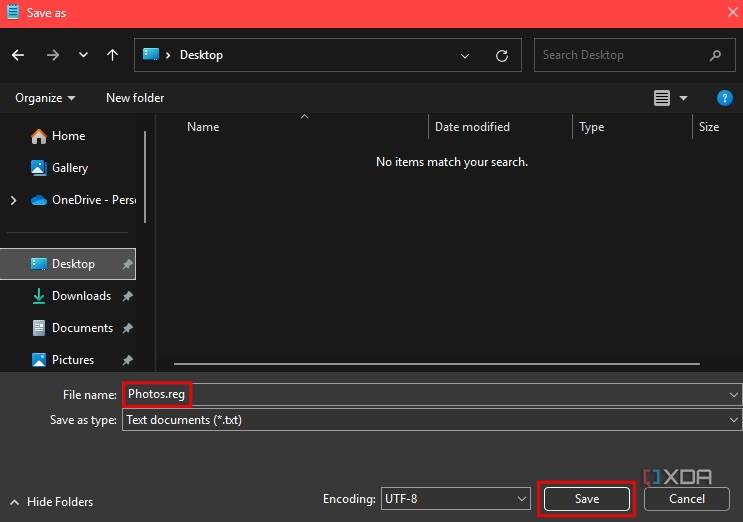Expand the File name dropdown arrow
Screen dimensions: 743x522
point(734,395)
